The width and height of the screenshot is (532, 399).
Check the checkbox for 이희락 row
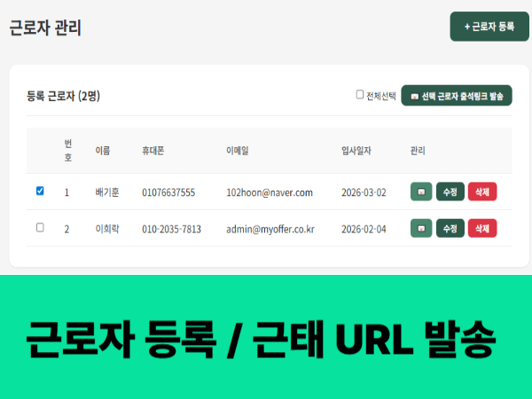(x=40, y=227)
